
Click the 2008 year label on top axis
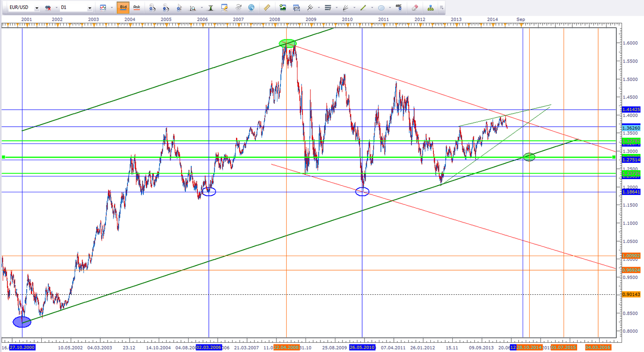point(275,19)
